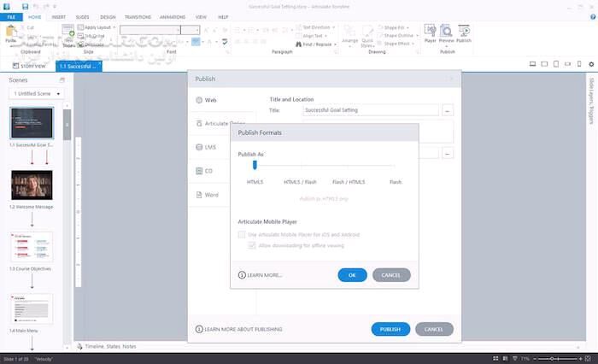598x364 pixels.
Task: Select the 1.2 Welcome Message slide thumbnail
Action: tap(32, 185)
